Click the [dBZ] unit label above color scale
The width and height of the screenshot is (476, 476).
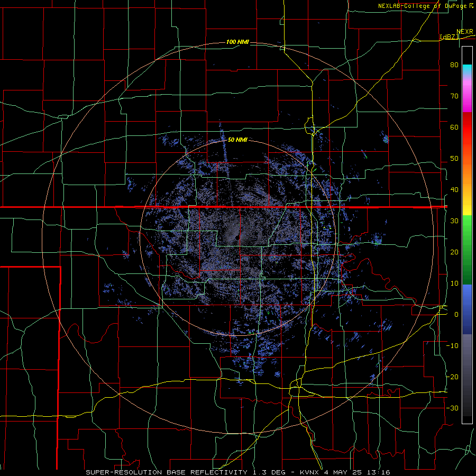449,36
